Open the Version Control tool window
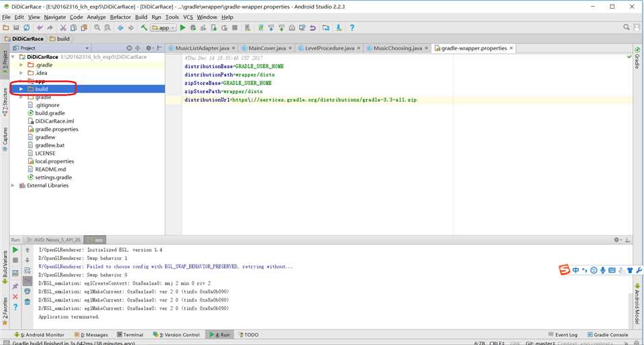The height and width of the screenshot is (345, 644). click(176, 335)
